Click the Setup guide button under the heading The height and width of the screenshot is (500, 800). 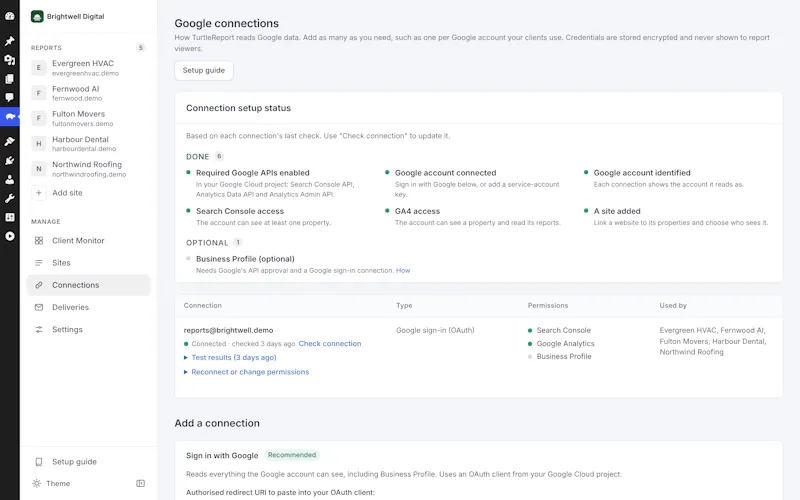(x=204, y=70)
